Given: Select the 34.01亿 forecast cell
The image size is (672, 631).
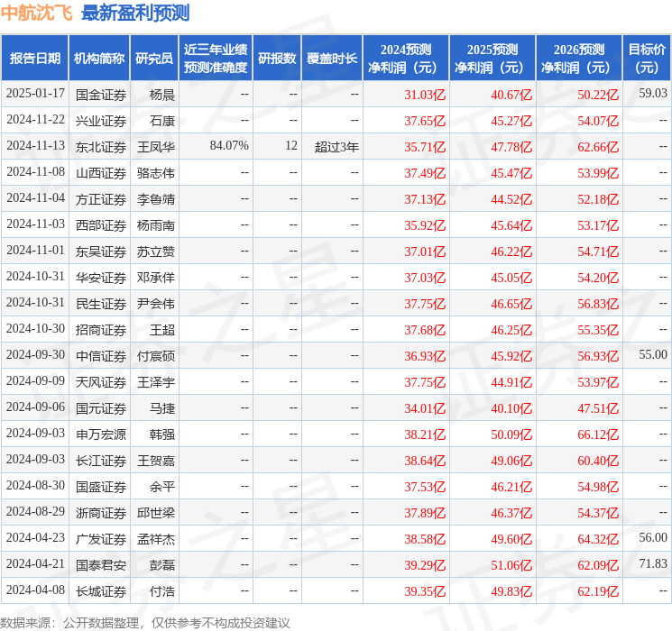Looking at the screenshot, I should click(406, 407).
